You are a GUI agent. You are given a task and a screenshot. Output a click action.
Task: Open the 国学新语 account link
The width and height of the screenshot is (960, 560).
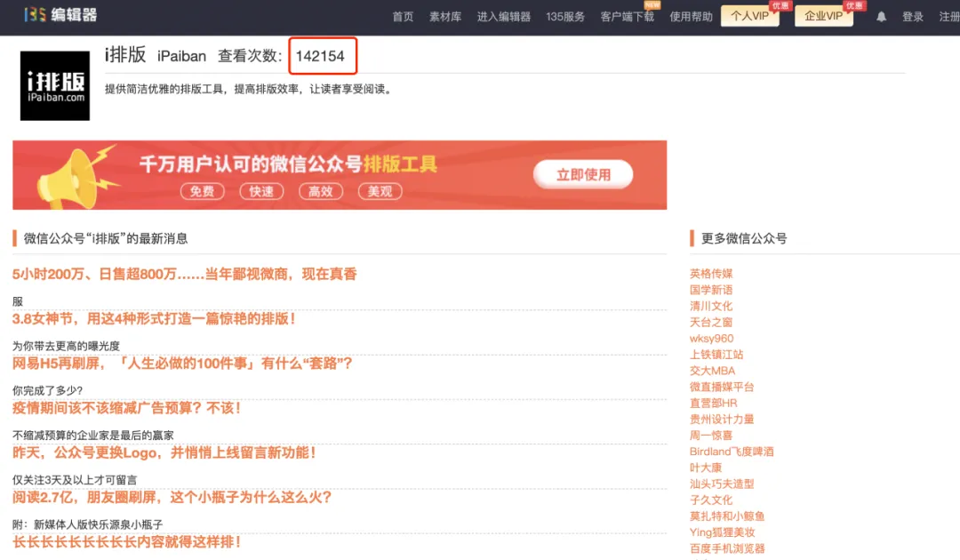point(711,290)
